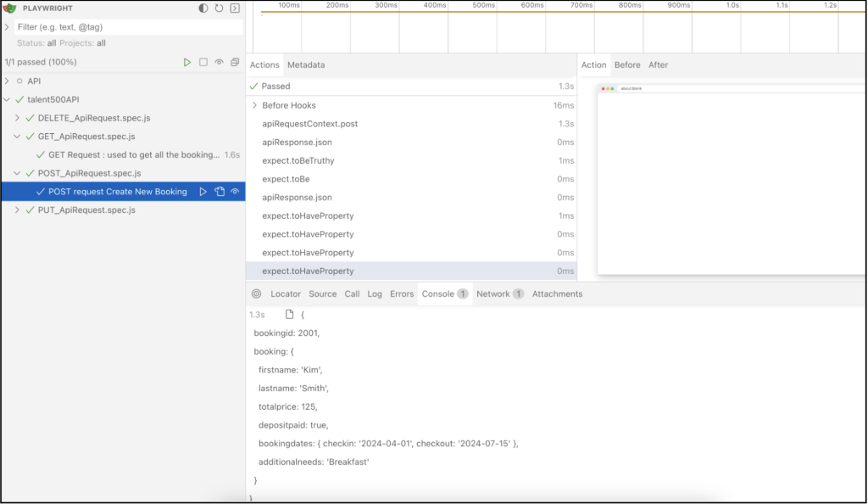Click the filter tests input field

[x=119, y=26]
